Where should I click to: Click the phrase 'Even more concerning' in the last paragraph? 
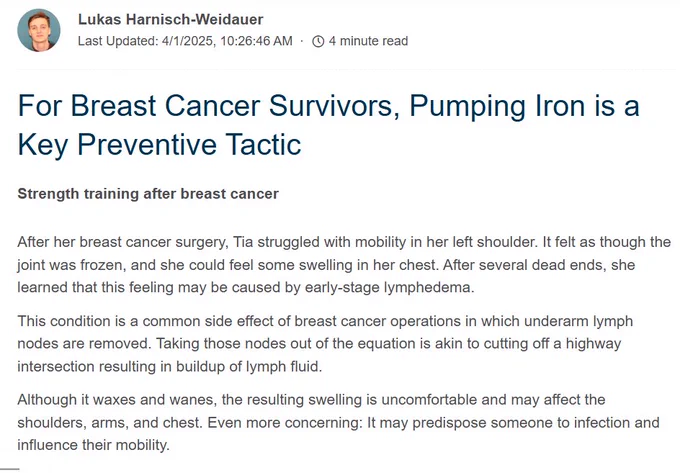pyautogui.click(x=284, y=423)
